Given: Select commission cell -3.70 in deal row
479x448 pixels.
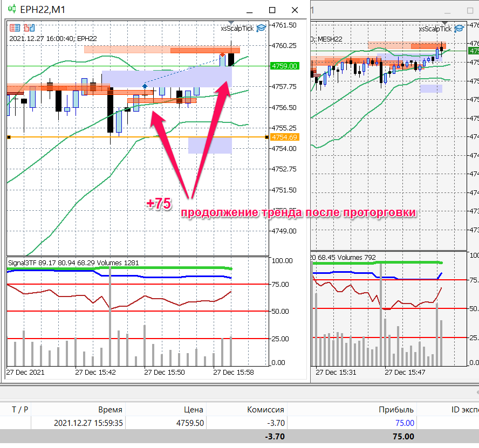Looking at the screenshot, I should click(276, 423).
